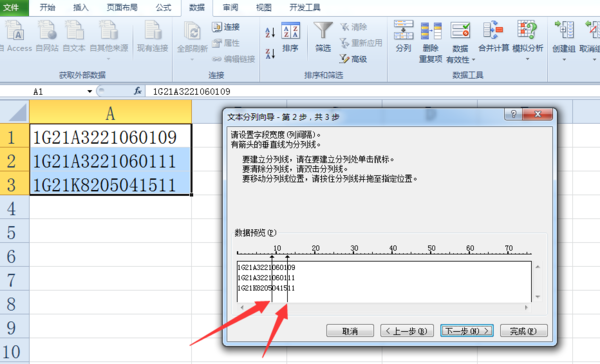Viewport: 600px width, 364px height.
Task: Select column A header
Action: point(110,113)
